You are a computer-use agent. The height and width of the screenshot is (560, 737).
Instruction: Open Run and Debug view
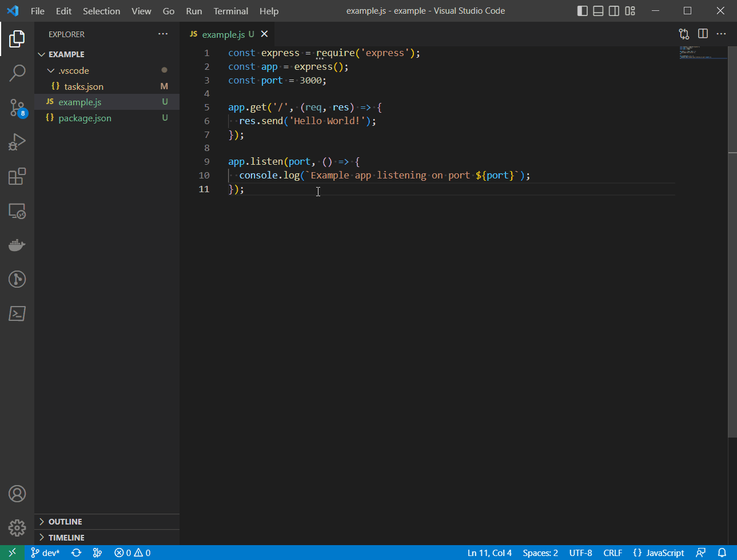click(17, 142)
